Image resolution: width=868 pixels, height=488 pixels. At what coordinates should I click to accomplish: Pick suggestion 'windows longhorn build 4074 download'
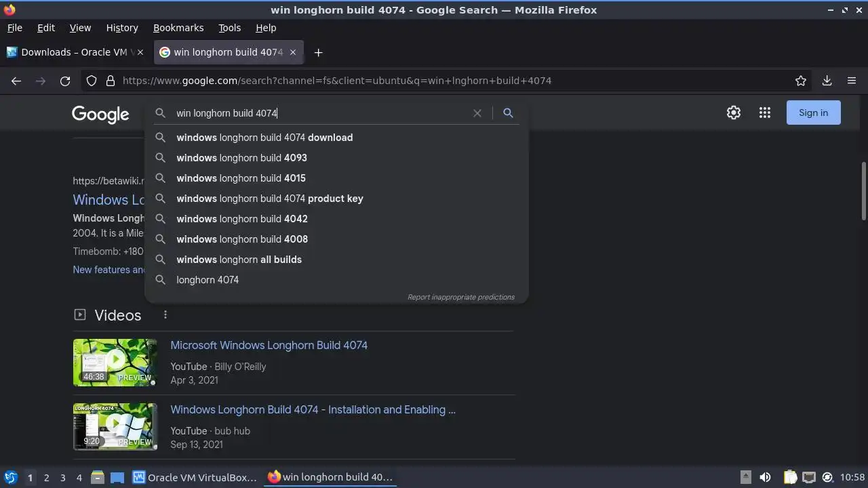click(x=336, y=138)
